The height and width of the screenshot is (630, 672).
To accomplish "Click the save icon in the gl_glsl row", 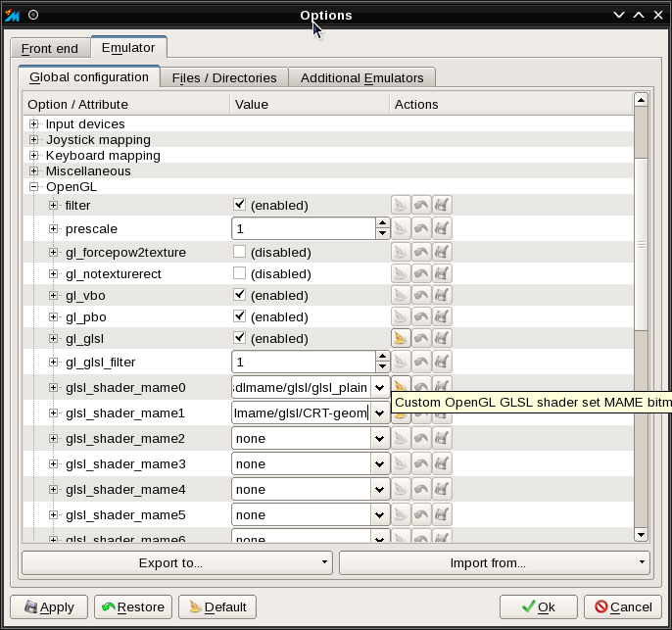I will click(442, 338).
